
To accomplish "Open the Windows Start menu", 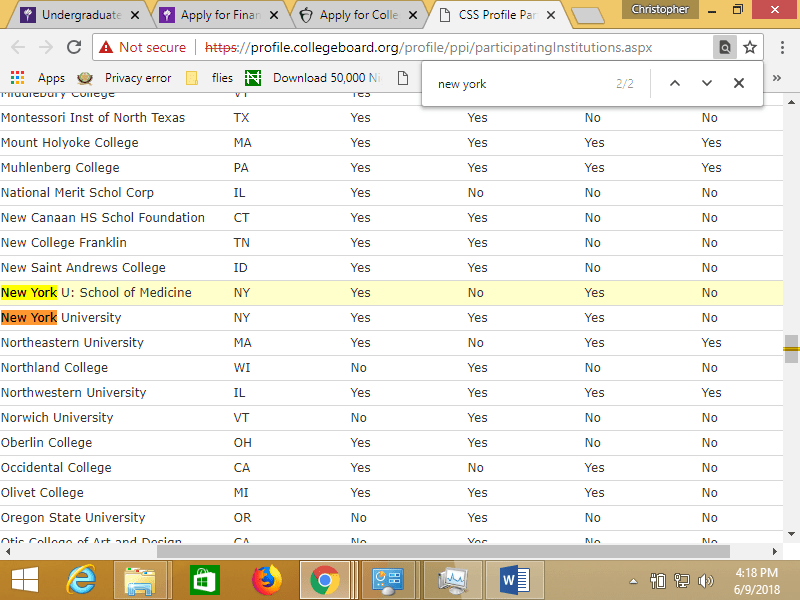I will 24,580.
